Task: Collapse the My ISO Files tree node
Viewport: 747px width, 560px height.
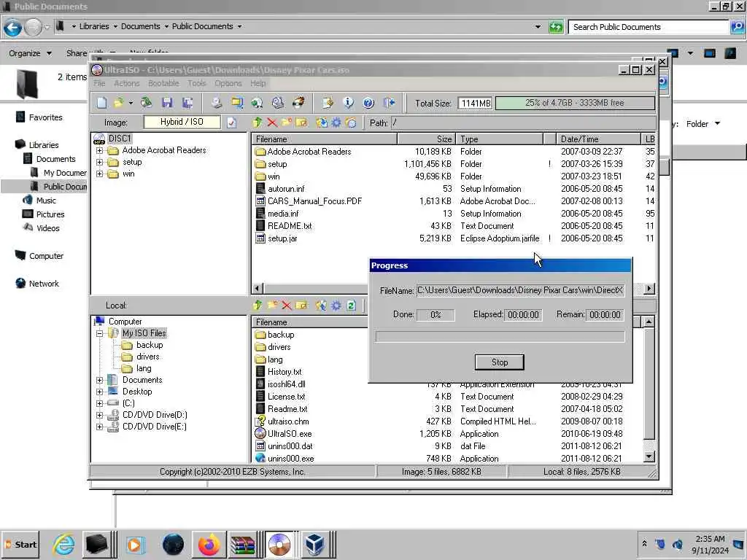Action: (99, 333)
